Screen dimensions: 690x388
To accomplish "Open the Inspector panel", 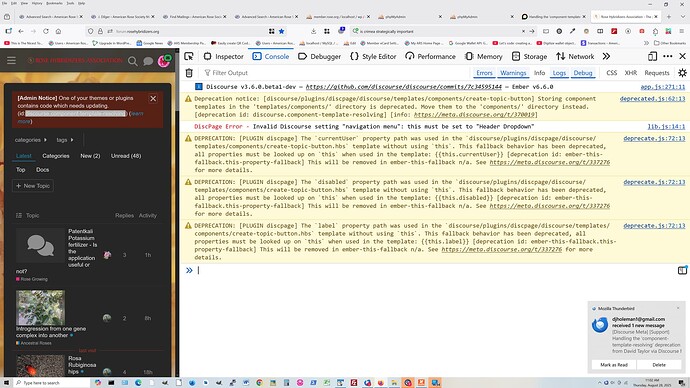I will point(224,56).
